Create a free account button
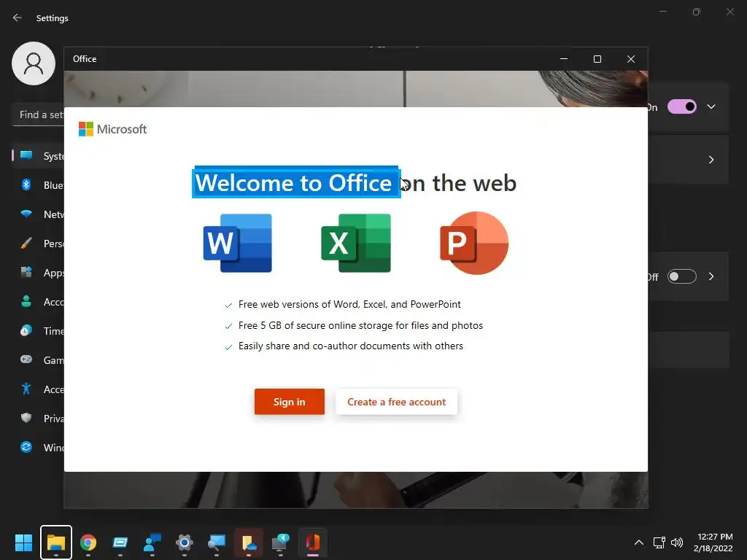This screenshot has height=560, width=747. [x=396, y=402]
